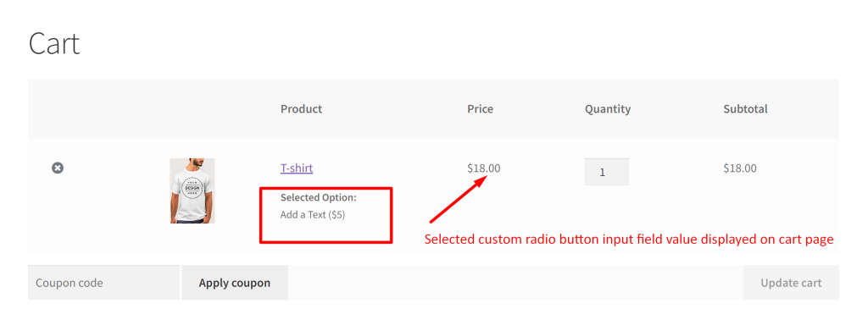Remove the T-shirt item with the X icon
Screen dimensions: 868x320
[x=58, y=168]
